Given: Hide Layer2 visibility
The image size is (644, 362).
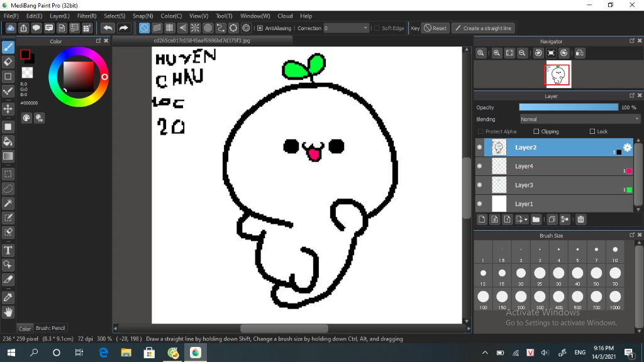Looking at the screenshot, I should (479, 147).
